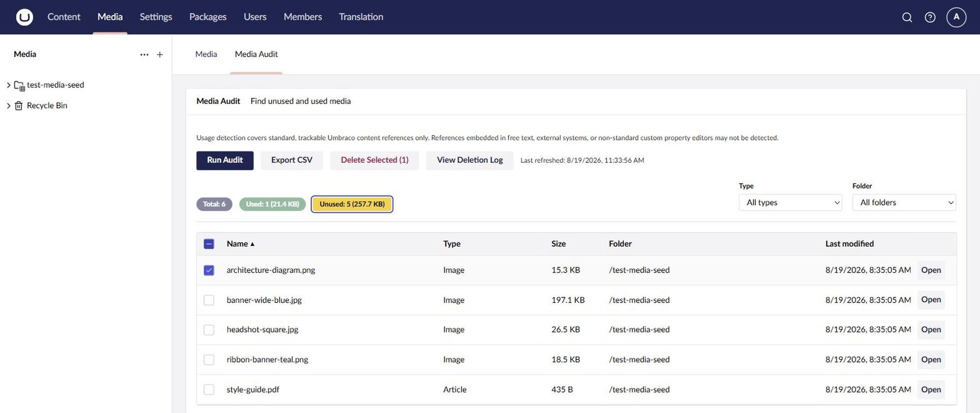Image resolution: width=980 pixels, height=413 pixels.
Task: Click the Last refreshed timestamp text
Action: tap(582, 160)
